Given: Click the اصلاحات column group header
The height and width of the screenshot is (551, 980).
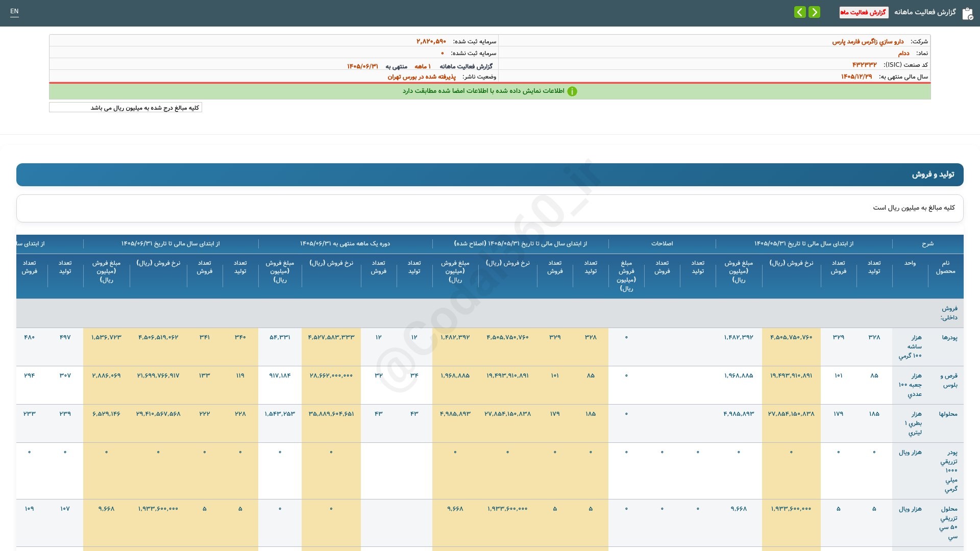Looking at the screenshot, I should click(662, 244).
